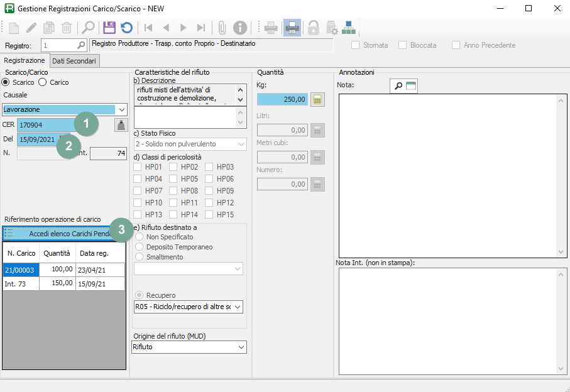The image size is (570, 392).
Task: Select the Deposito Temporaneo radio option
Action: 140,247
